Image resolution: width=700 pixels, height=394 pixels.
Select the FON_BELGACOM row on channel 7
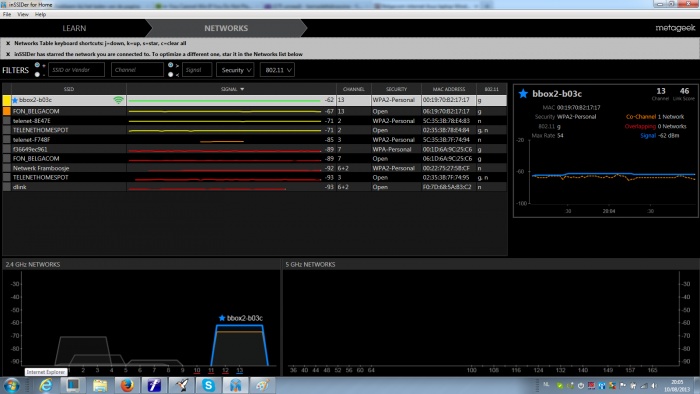(254, 158)
